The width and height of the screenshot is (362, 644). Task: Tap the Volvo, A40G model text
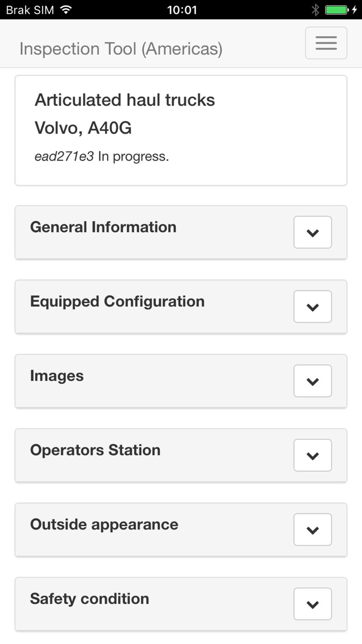click(83, 128)
